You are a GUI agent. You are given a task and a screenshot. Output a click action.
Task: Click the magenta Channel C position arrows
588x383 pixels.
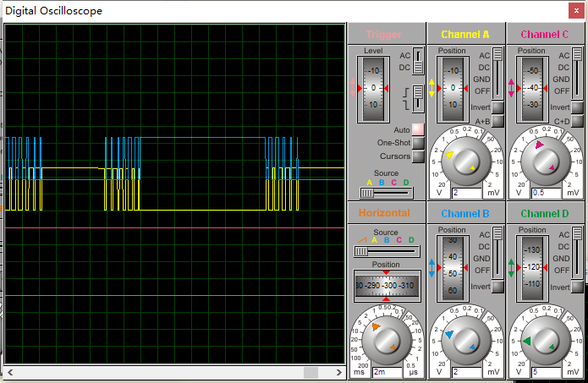click(x=511, y=89)
